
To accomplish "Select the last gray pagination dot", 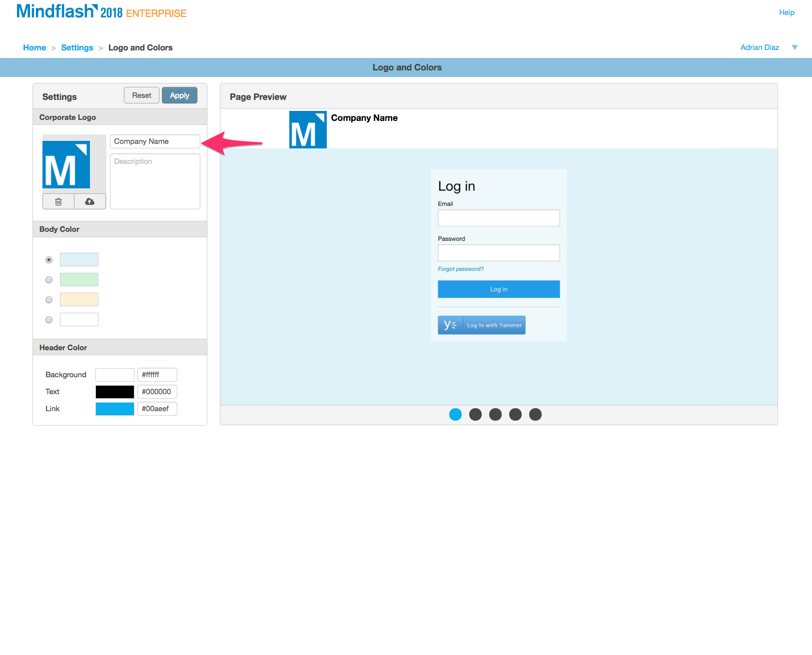I will [535, 414].
